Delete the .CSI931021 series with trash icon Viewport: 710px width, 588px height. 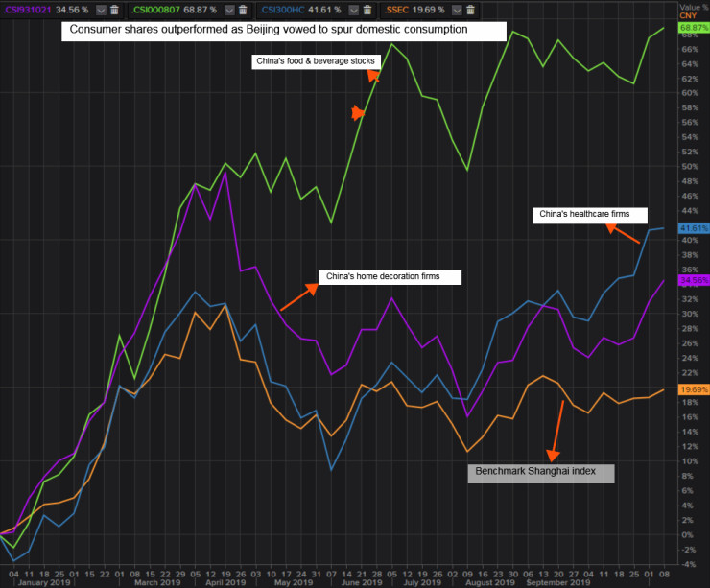114,10
